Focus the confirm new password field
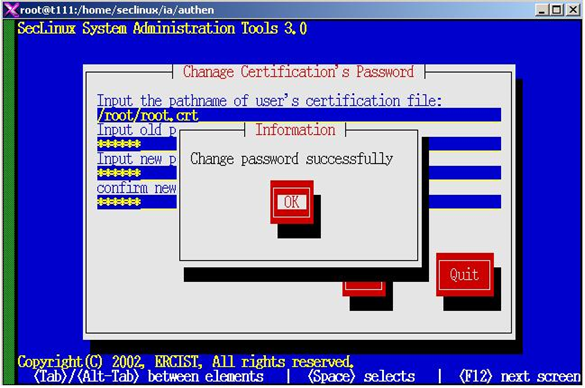The image size is (585, 388). (x=137, y=202)
